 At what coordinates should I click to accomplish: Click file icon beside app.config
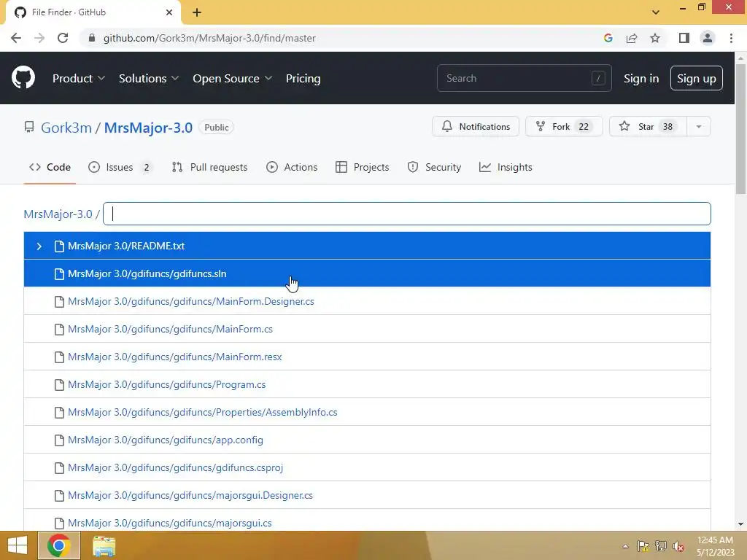pos(59,440)
